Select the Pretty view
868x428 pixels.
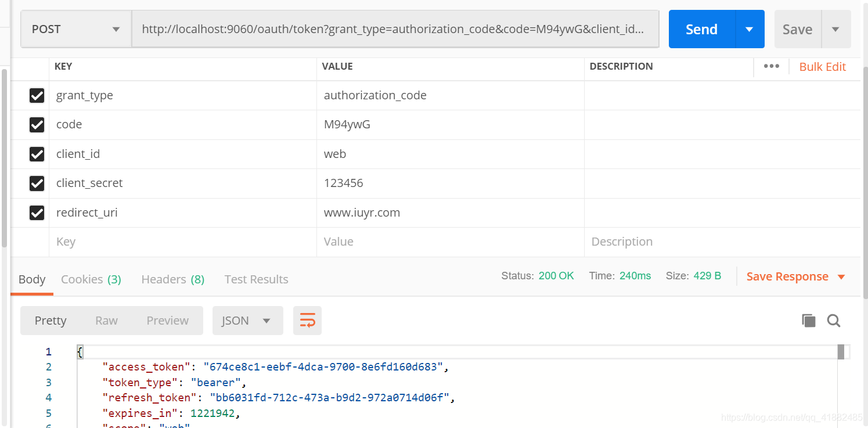pyautogui.click(x=51, y=321)
